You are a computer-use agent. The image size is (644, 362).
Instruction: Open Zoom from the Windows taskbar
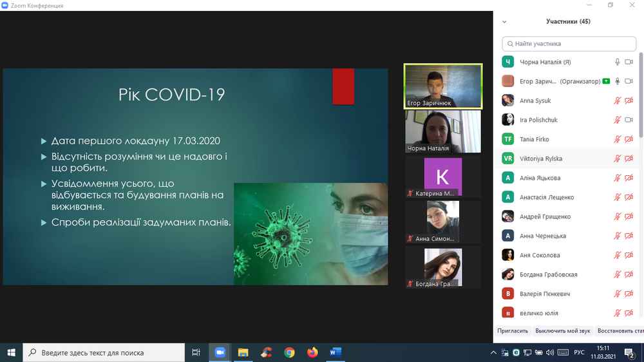click(x=220, y=352)
